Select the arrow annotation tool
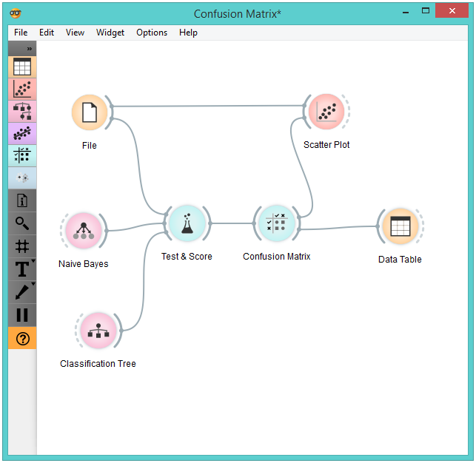 pos(22,291)
